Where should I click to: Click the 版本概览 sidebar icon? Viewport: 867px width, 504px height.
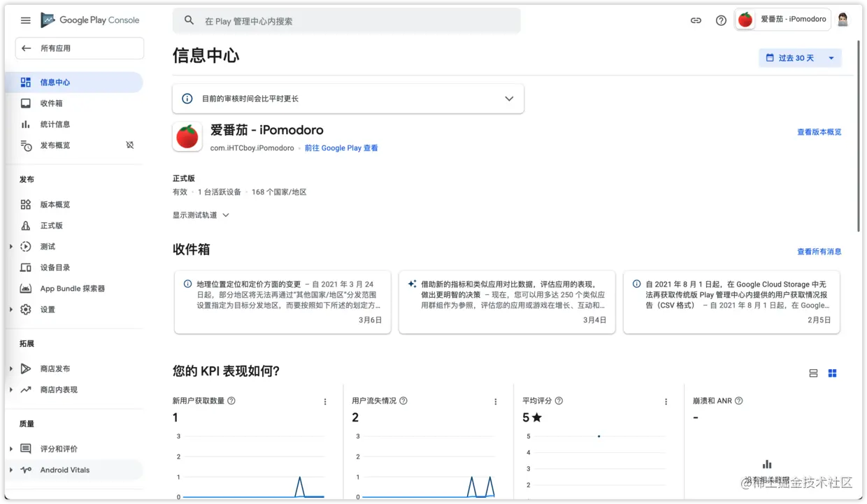click(26, 205)
